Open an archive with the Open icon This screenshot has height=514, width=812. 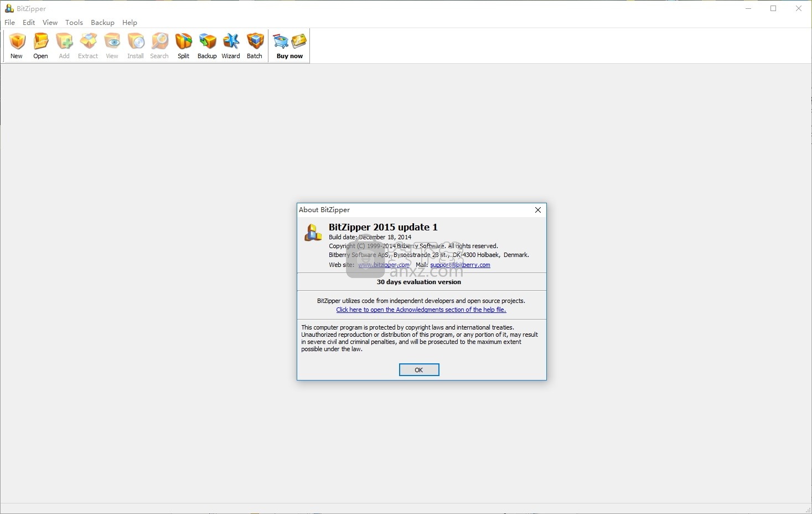tap(40, 45)
